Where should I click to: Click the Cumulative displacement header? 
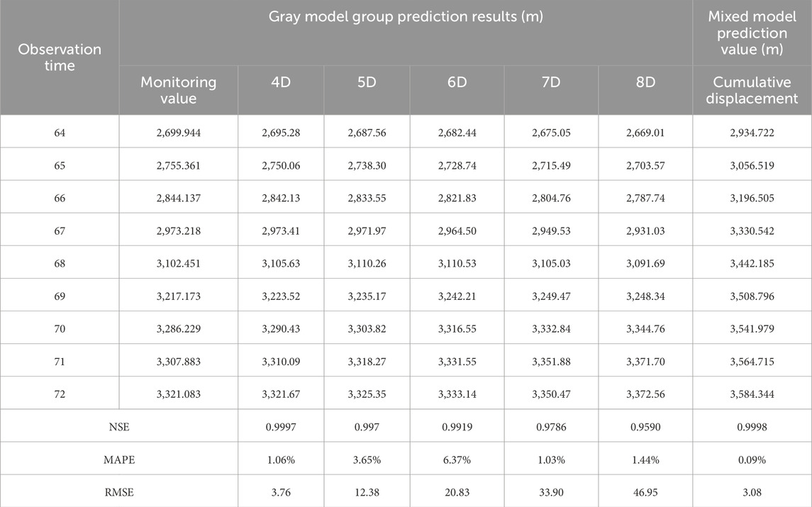pyautogui.click(x=752, y=90)
